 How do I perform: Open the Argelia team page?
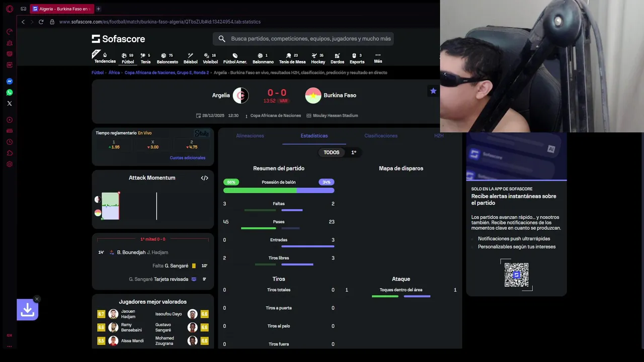point(230,96)
